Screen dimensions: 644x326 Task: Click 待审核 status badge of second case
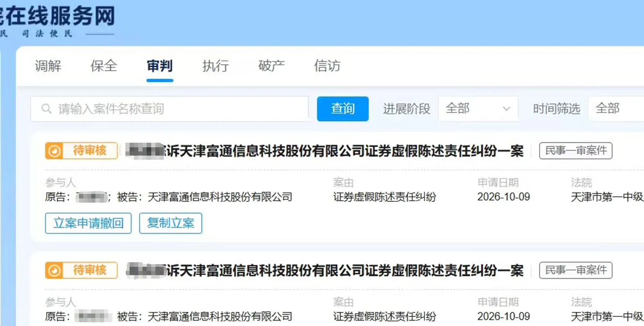(81, 270)
